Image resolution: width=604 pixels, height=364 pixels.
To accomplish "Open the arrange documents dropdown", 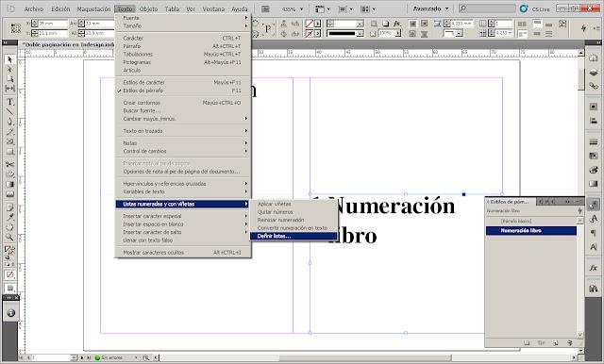I will (368, 8).
